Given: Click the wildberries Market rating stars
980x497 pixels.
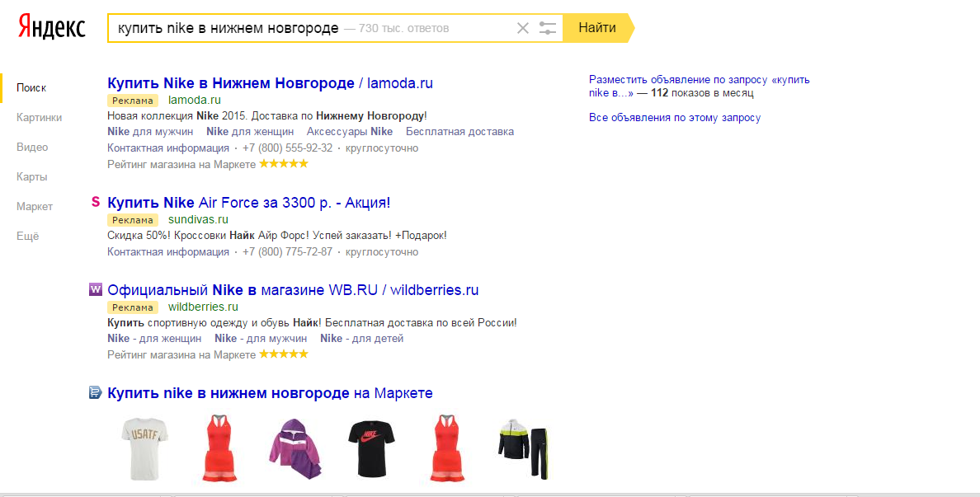Looking at the screenshot, I should pos(284,354).
